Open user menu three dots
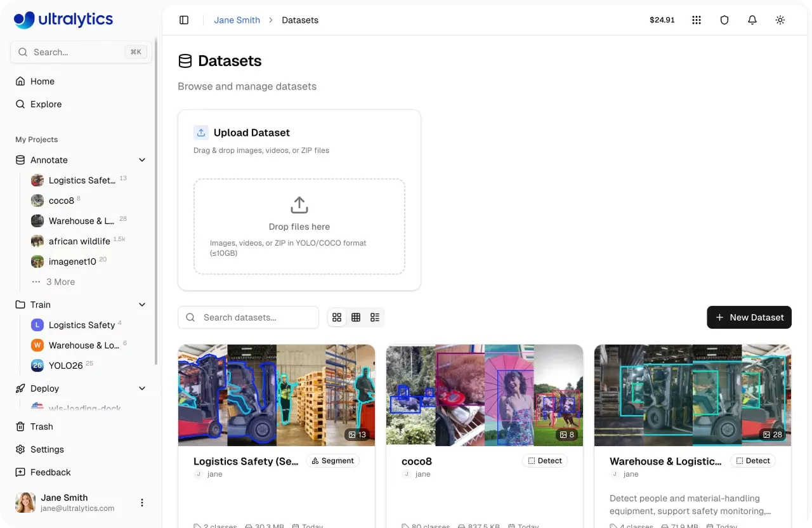Screen dimensions: 812x528 pyautogui.click(x=142, y=503)
